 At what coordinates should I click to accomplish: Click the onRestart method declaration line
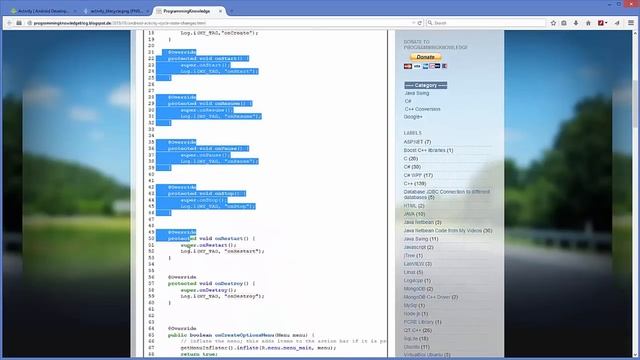pos(211,238)
